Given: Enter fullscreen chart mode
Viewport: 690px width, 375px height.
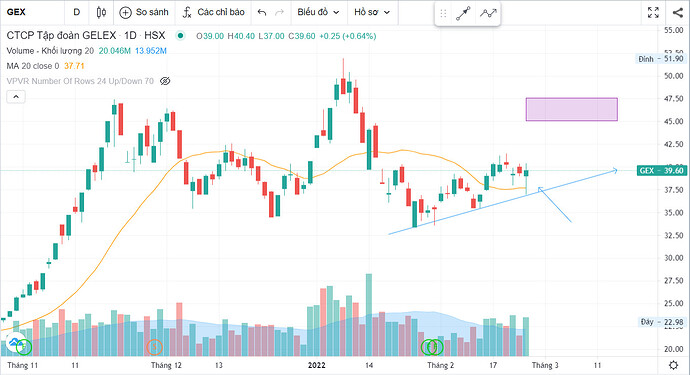Looking at the screenshot, I should [653, 12].
